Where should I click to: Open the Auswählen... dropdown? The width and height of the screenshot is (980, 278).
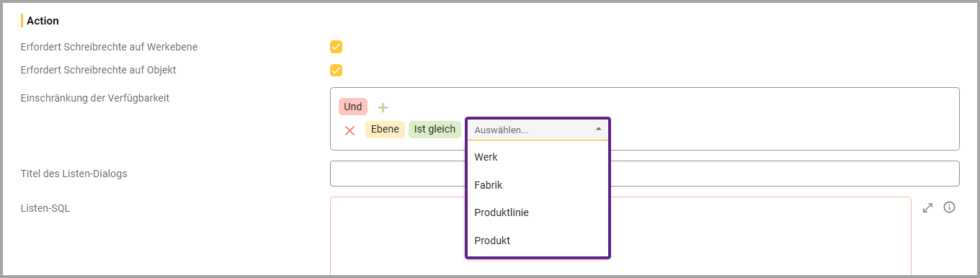pyautogui.click(x=538, y=130)
